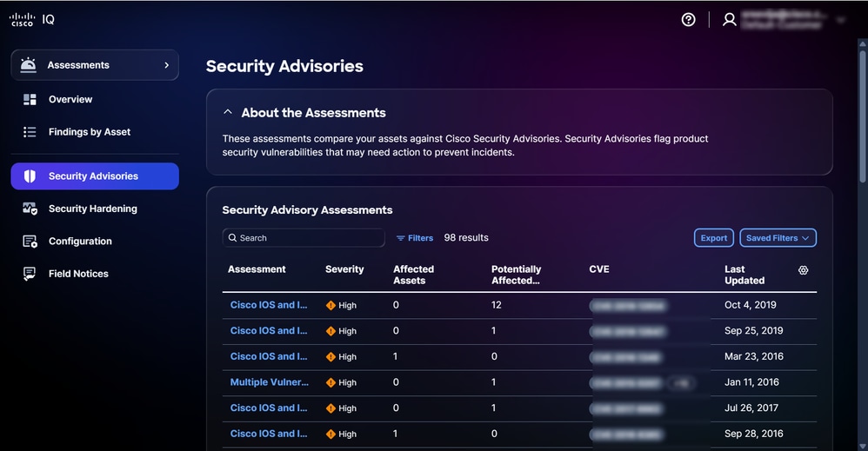Select Security Advisories in sidebar
Viewport: 868px width, 451px height.
tap(95, 176)
